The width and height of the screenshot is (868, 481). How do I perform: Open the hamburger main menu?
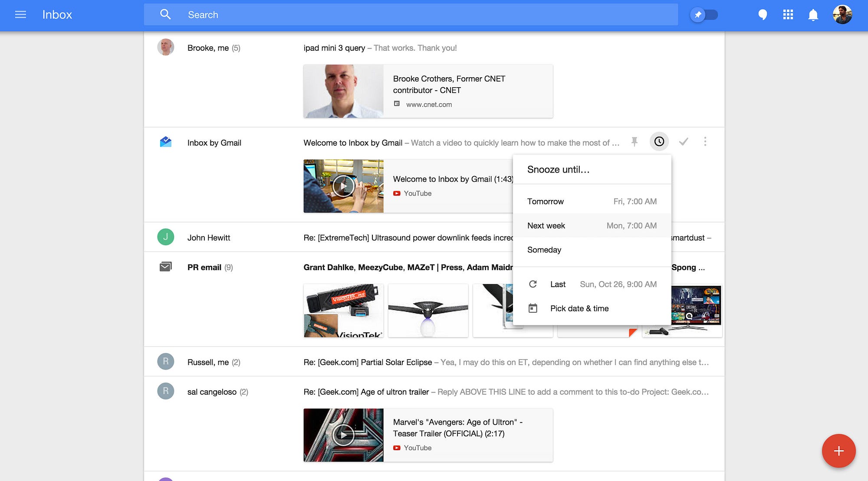point(20,15)
